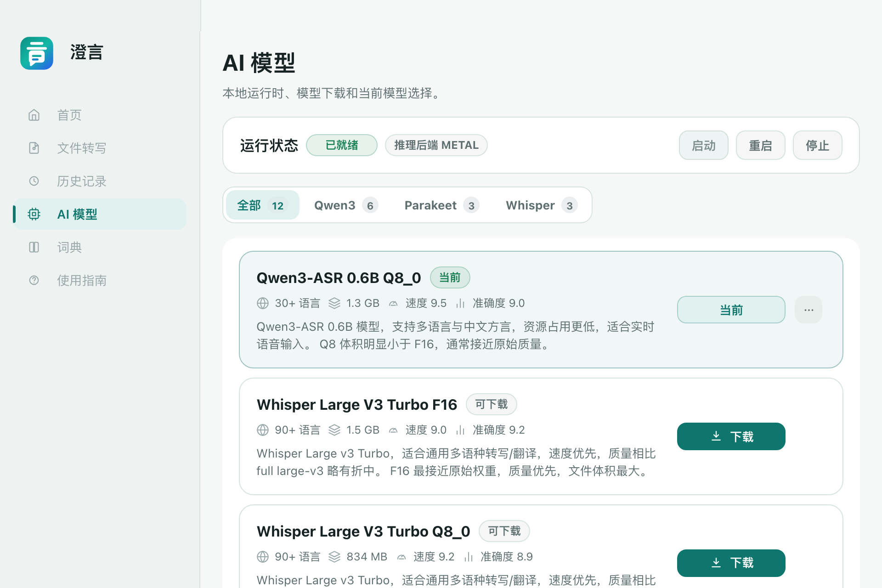Click accuracy bars icon in Whisper Turbo F16 card

tap(460, 430)
